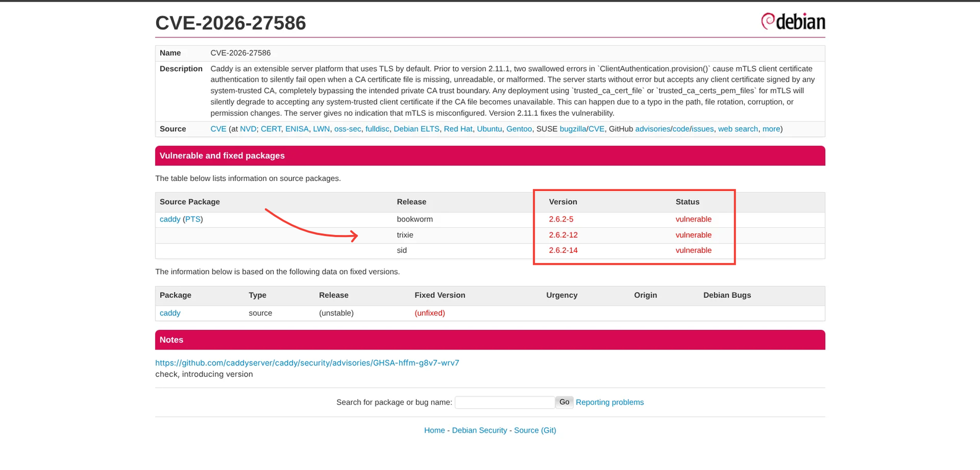Click the Vulnerable and fixed packages header
This screenshot has width=980, height=470.
[x=490, y=155]
